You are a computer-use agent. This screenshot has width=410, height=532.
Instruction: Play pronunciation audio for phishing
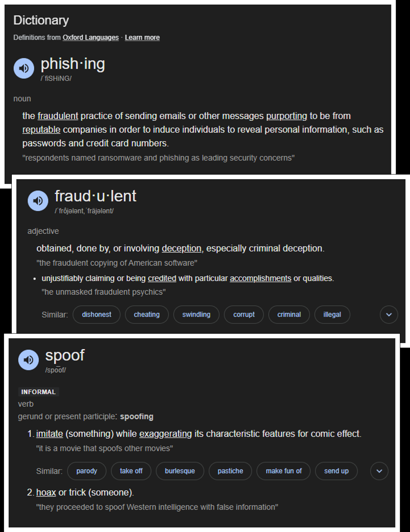(x=24, y=68)
